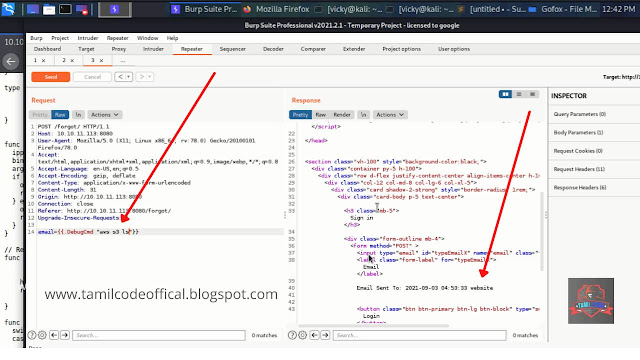The image size is (640, 360).
Task: Jump to previous match in request search
Action: (x=54, y=335)
